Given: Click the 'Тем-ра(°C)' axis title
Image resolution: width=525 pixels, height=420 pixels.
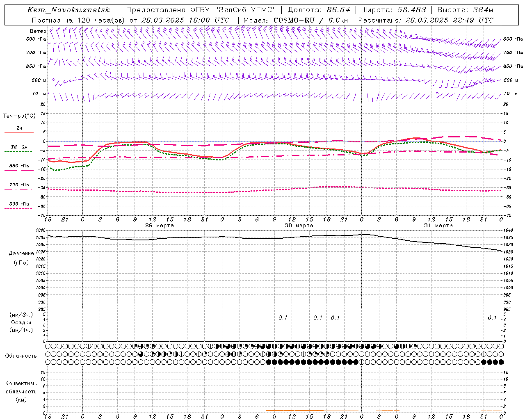Looking at the screenshot, I should pyautogui.click(x=19, y=116).
